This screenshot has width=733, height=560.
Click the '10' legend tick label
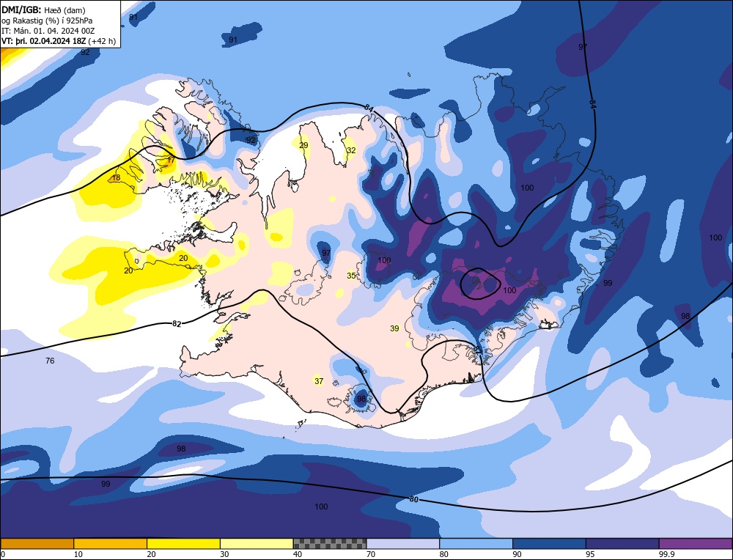(78, 554)
